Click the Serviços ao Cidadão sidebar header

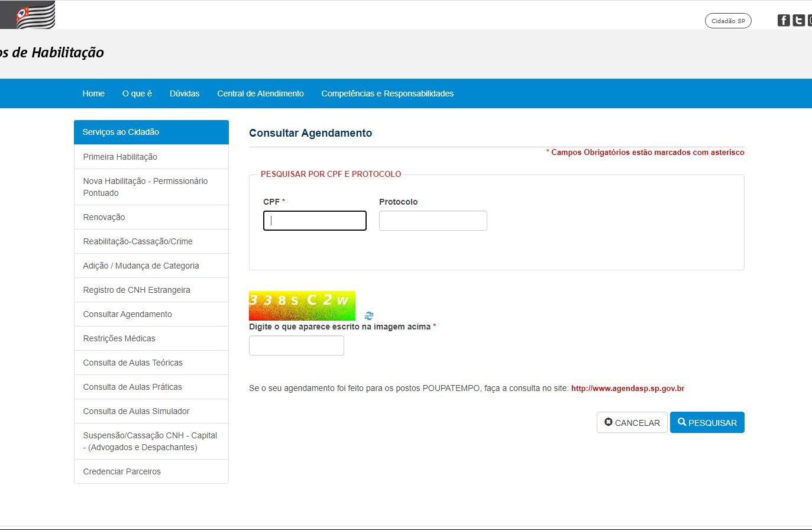click(x=151, y=132)
